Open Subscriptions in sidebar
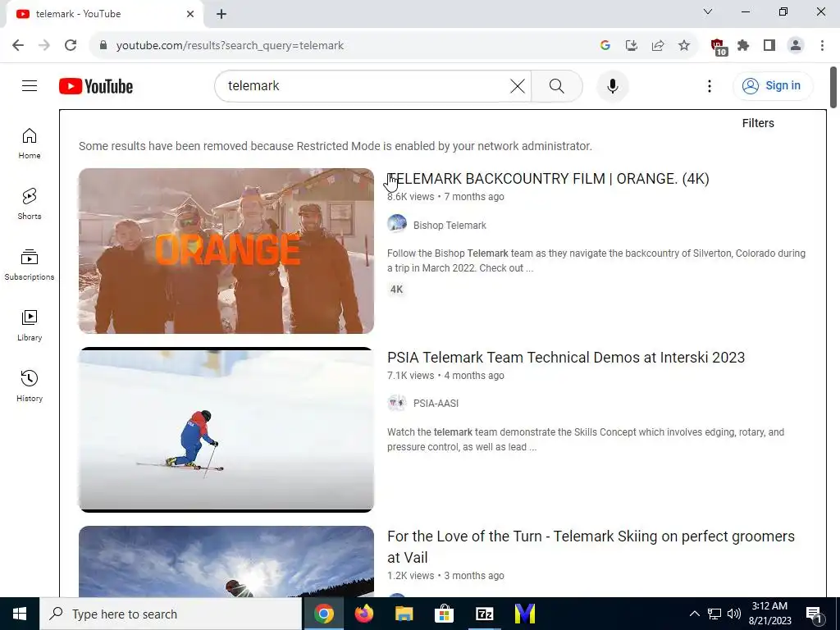840x630 pixels. click(x=30, y=265)
